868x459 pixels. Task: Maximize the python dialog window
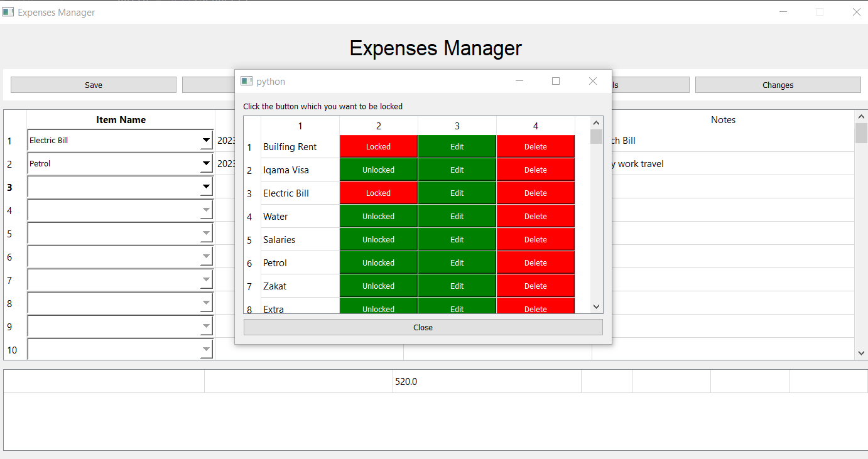555,81
